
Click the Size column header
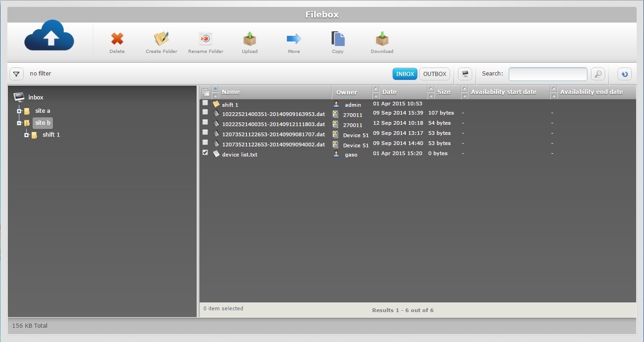444,92
